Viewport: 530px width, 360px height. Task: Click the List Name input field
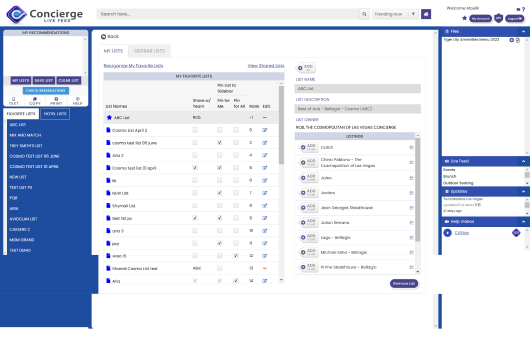pos(358,89)
